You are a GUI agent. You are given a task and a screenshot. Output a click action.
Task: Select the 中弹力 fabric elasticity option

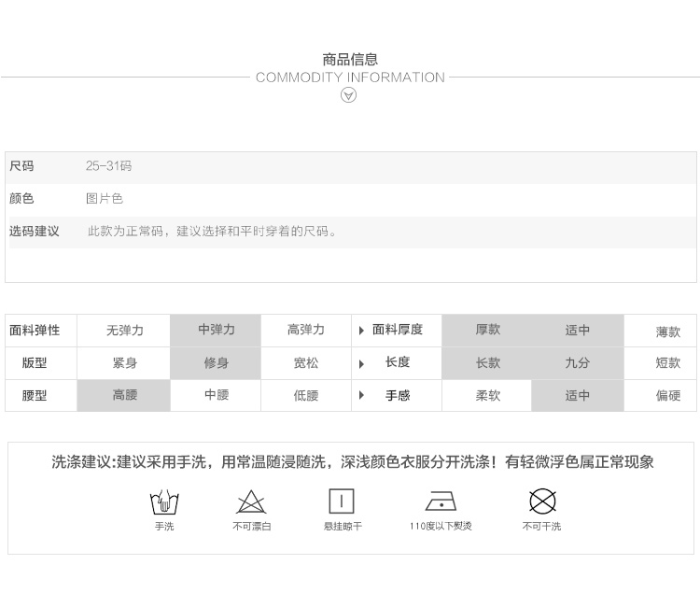pos(217,330)
